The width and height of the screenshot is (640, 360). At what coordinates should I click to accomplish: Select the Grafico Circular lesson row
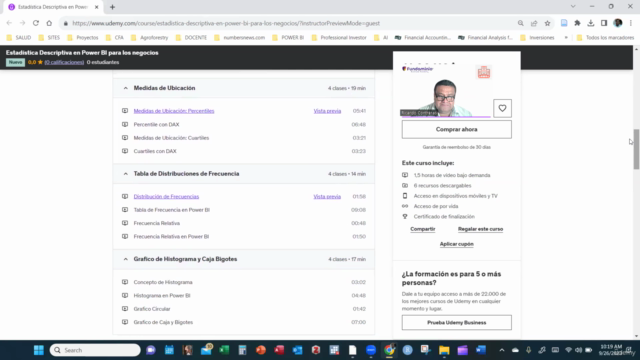click(244, 309)
